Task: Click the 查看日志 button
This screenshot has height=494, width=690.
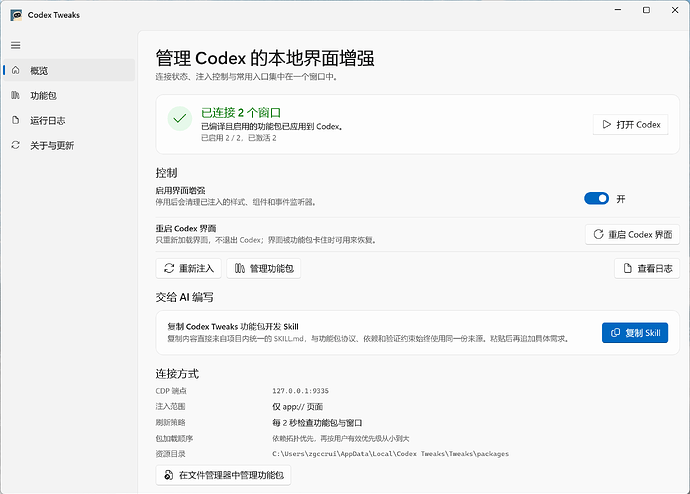Action: pyautogui.click(x=647, y=268)
